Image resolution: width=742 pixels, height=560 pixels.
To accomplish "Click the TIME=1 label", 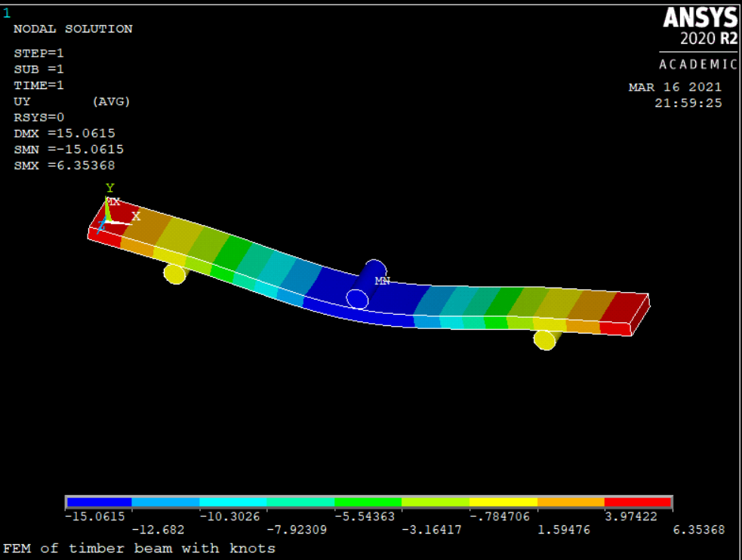I will pyautogui.click(x=38, y=85).
